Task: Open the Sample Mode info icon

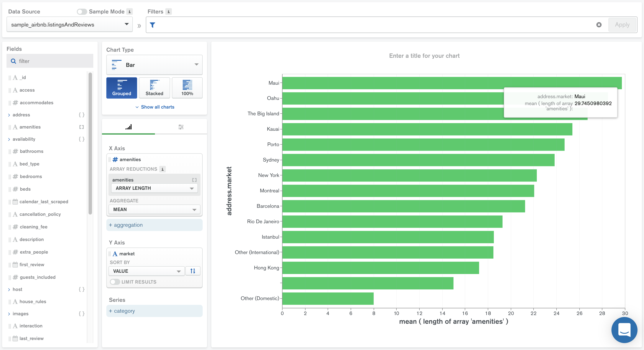Action: (x=130, y=12)
